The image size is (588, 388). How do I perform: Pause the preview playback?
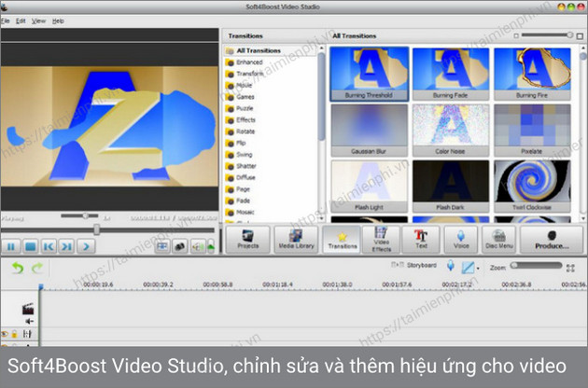click(11, 246)
